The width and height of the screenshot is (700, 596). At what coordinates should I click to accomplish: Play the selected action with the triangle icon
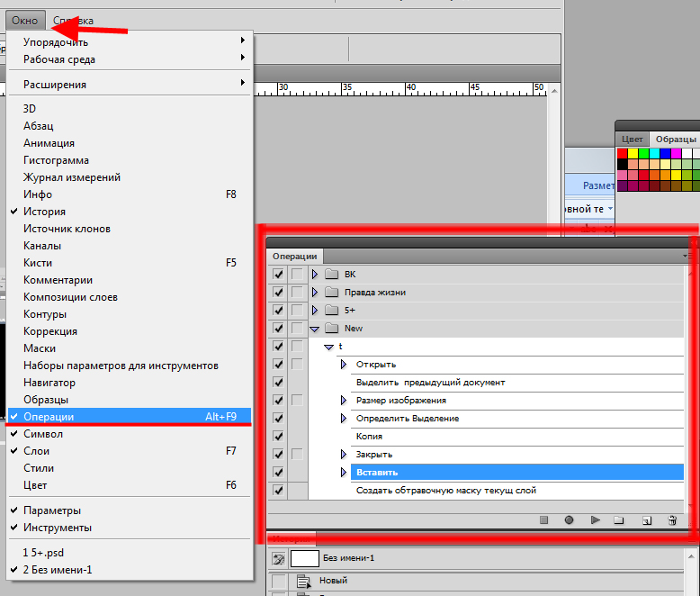coord(595,520)
